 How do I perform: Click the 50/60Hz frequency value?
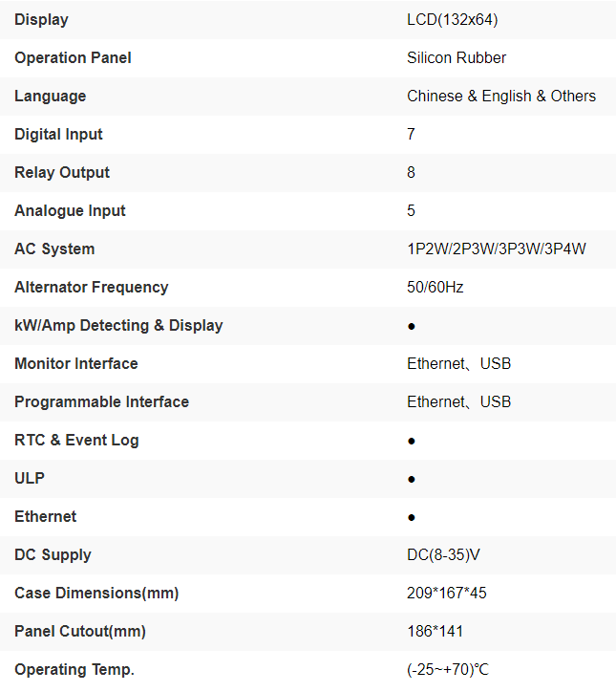[435, 287]
